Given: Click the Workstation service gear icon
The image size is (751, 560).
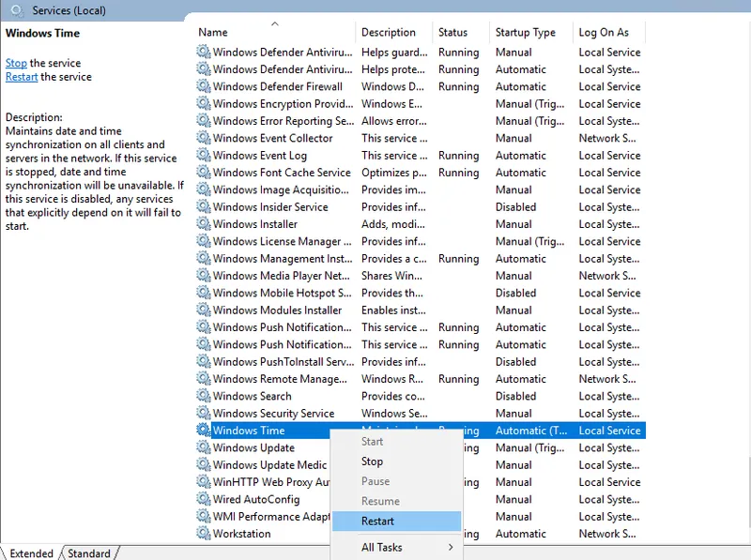Looking at the screenshot, I should 203,534.
